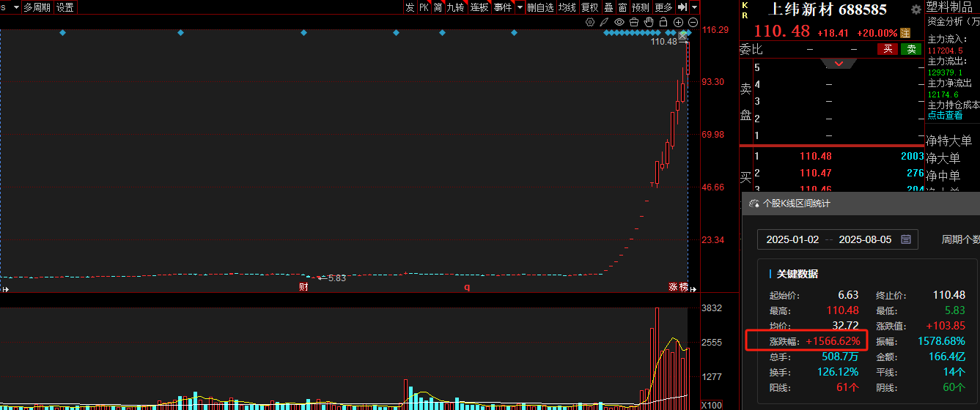
Task: Open the 事件 toolbar item
Action: tap(503, 7)
